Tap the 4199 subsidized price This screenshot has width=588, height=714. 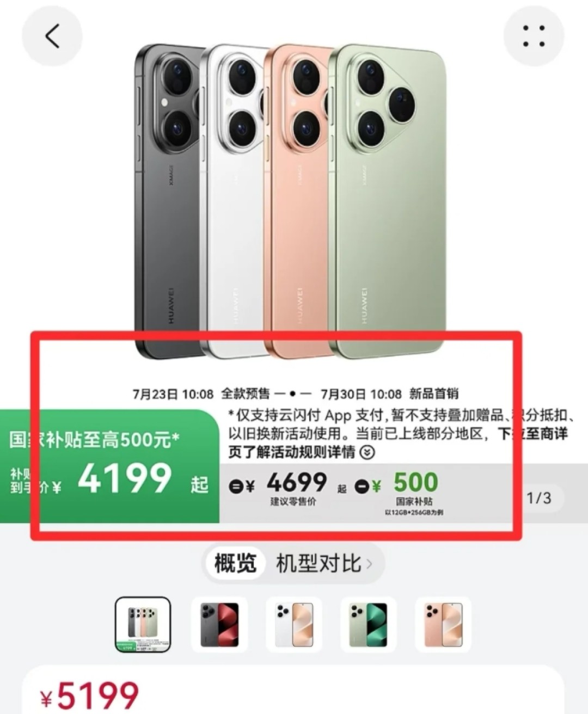point(125,478)
